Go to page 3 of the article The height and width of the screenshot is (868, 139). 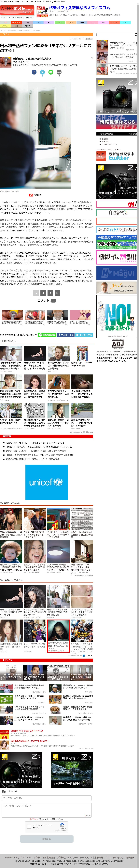50,293
